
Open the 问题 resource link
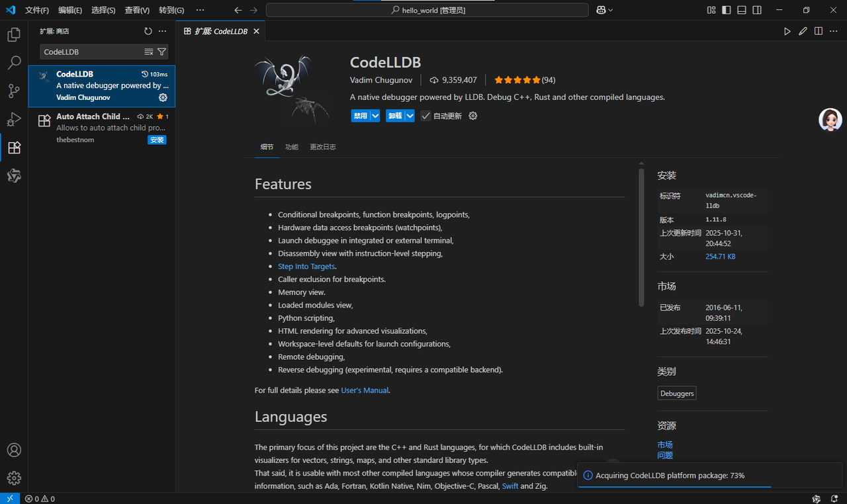pos(665,455)
